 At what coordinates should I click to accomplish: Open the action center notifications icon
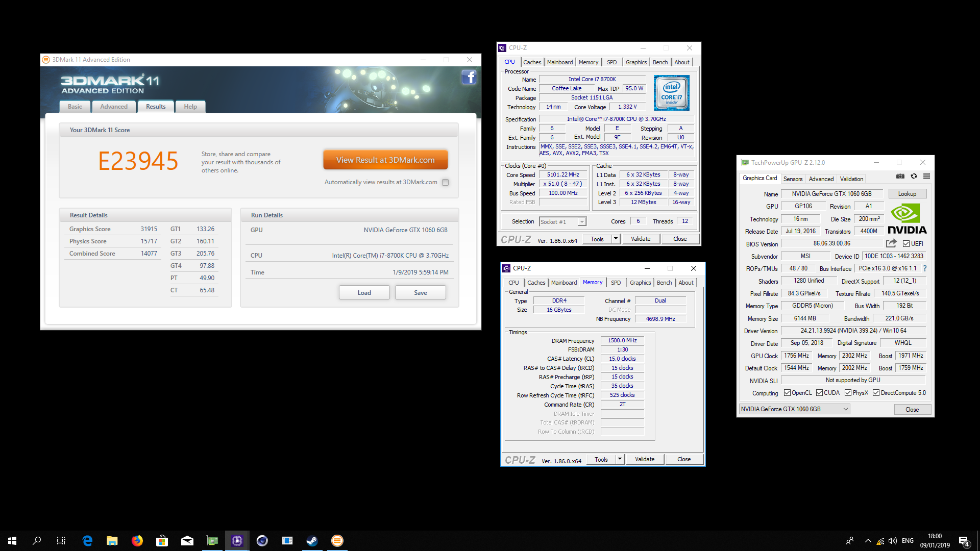964,541
